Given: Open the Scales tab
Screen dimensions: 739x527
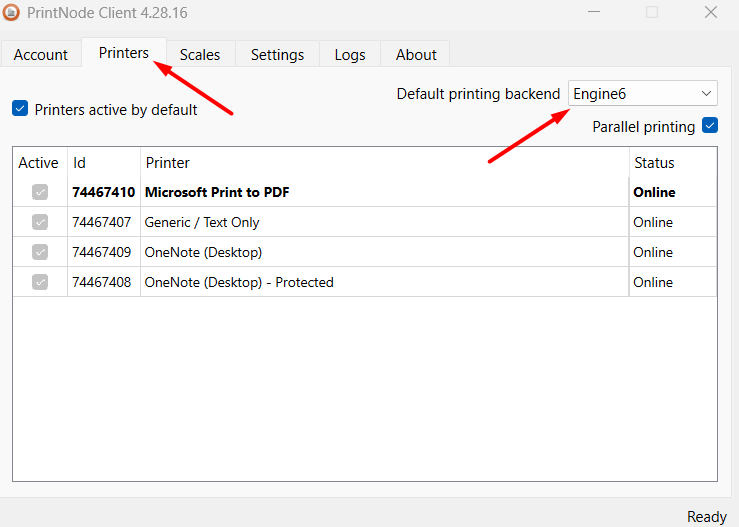Looking at the screenshot, I should click(200, 55).
